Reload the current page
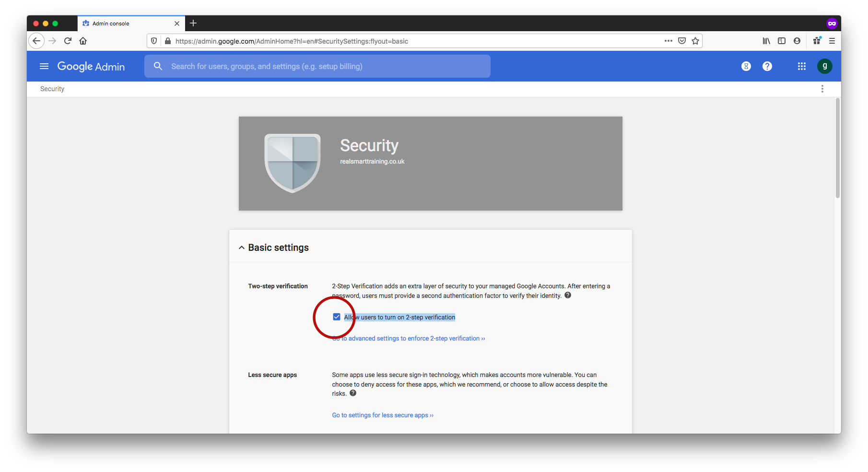868x472 pixels. coord(68,41)
